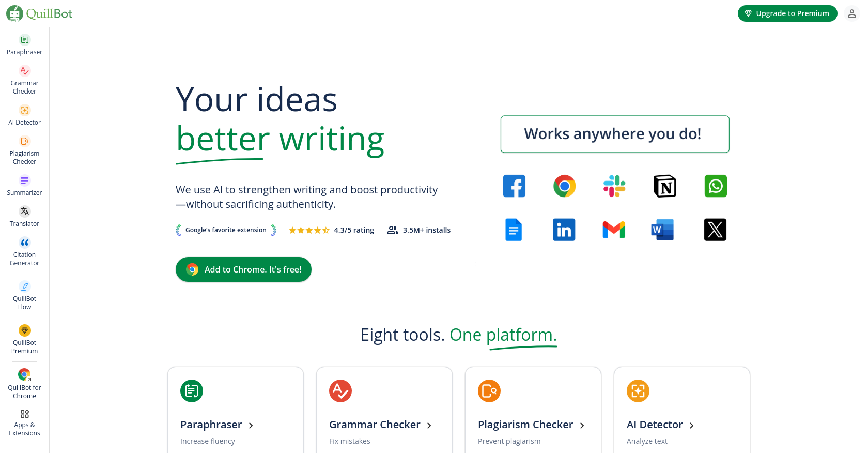Select the Notion integration icon
Screen dimensions: 868x453
664,186
